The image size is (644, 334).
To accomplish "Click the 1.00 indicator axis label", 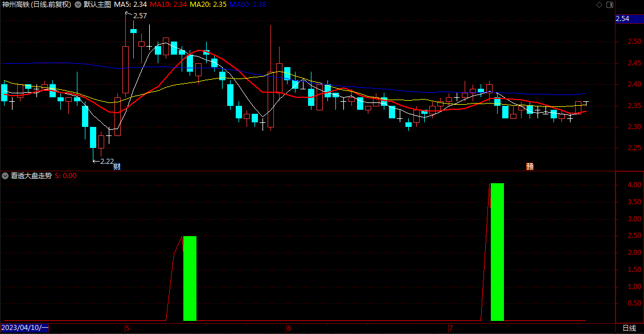I will (x=634, y=286).
